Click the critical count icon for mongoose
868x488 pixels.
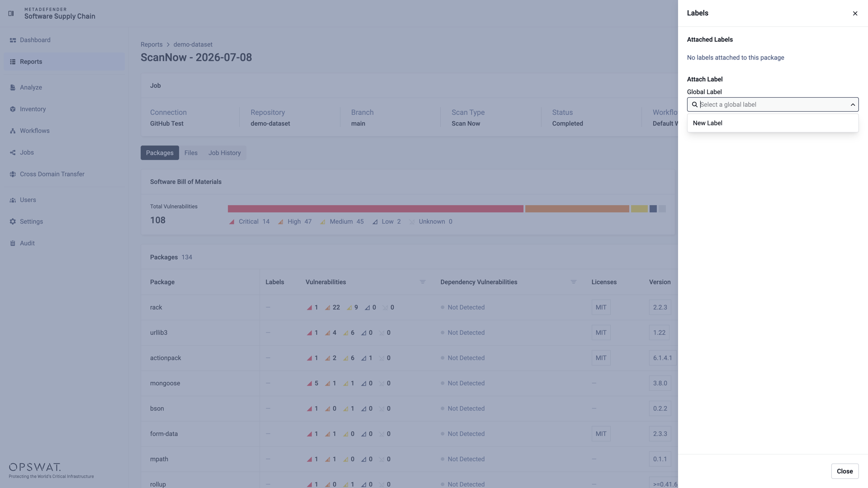[309, 384]
